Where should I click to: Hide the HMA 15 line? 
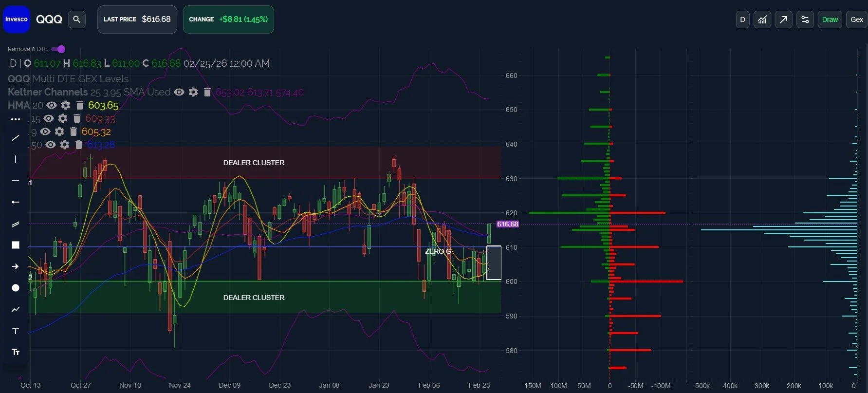[x=49, y=118]
